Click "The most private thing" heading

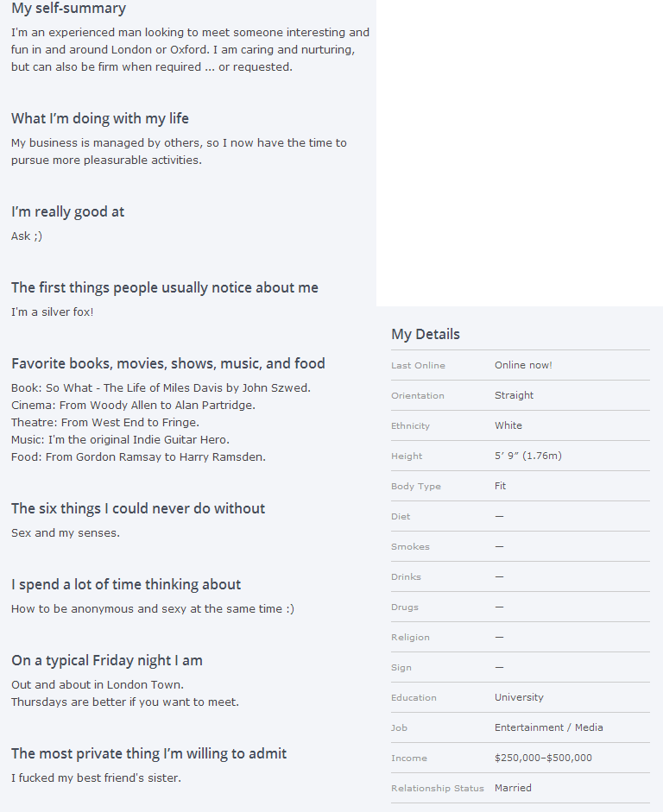click(148, 754)
